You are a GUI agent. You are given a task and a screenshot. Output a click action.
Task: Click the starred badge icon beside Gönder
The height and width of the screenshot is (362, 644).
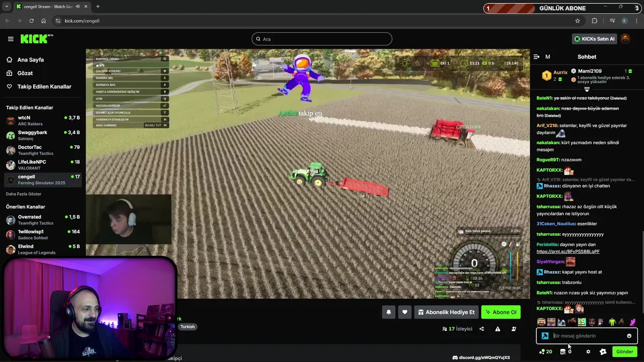(x=603, y=352)
